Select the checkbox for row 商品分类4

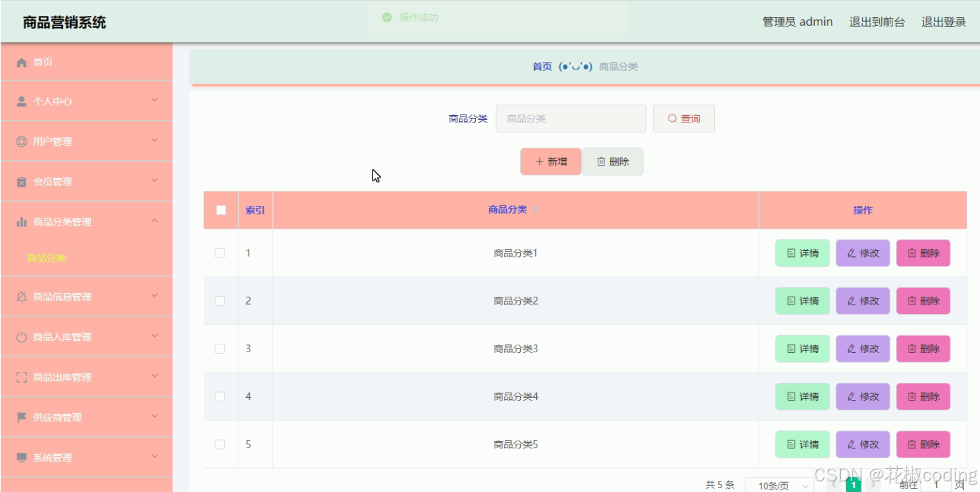220,397
